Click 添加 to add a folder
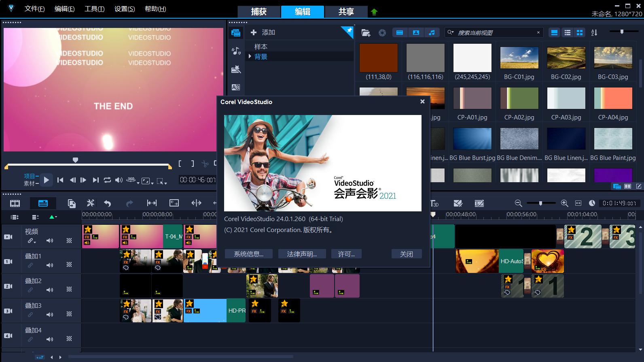The image size is (644, 362). (263, 32)
